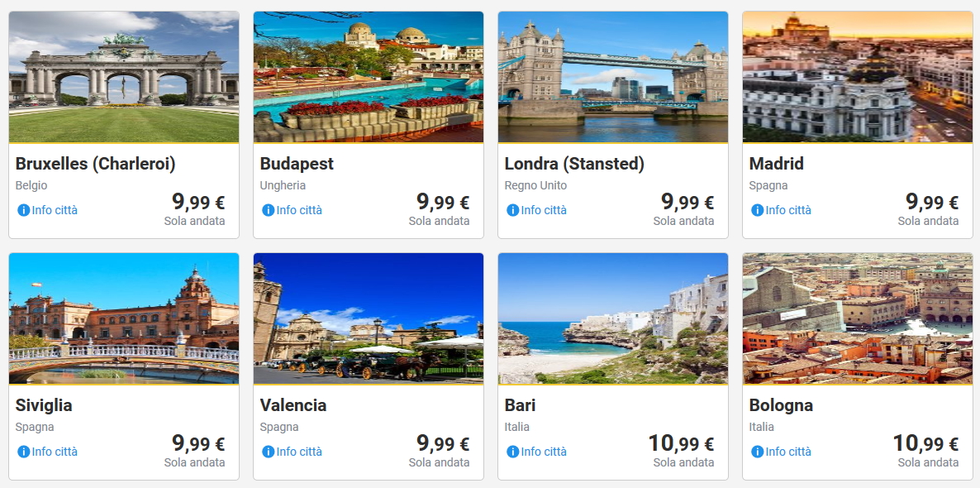The image size is (980, 488).
Task: Select the 10,99 € Bari fare
Action: 680,443
